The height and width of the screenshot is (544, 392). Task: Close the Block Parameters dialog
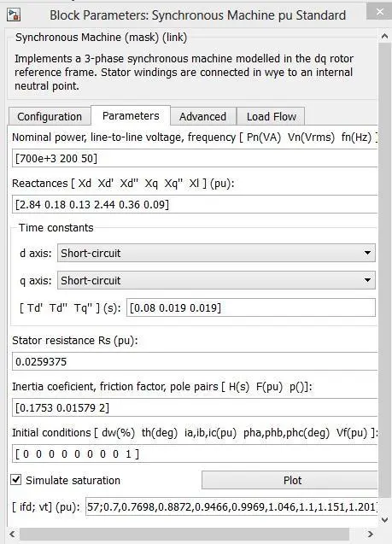[379, 12]
